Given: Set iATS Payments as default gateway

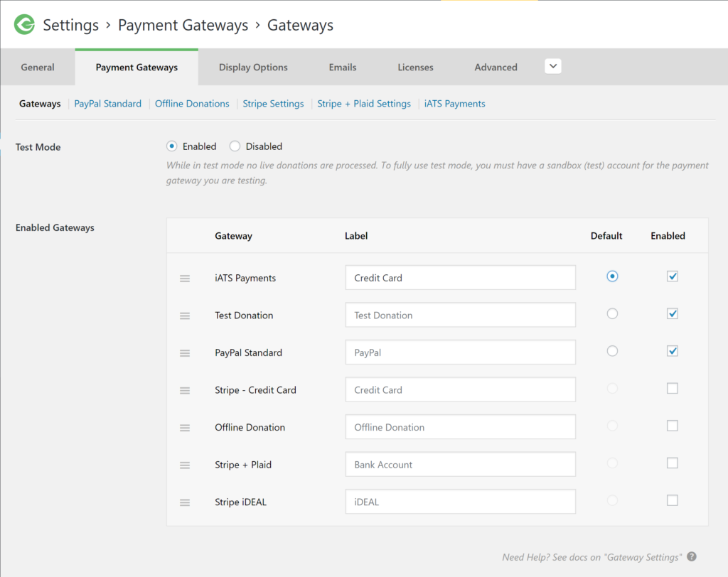Looking at the screenshot, I should [612, 276].
